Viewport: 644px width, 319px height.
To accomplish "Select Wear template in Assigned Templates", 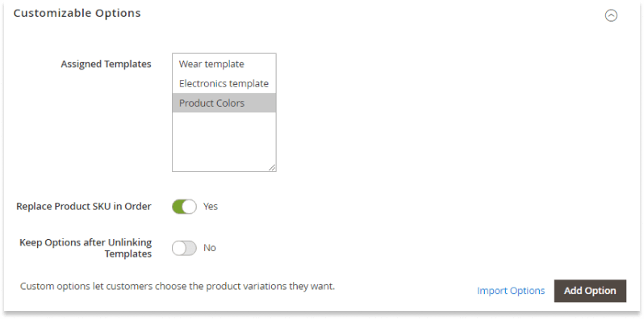I will point(224,64).
